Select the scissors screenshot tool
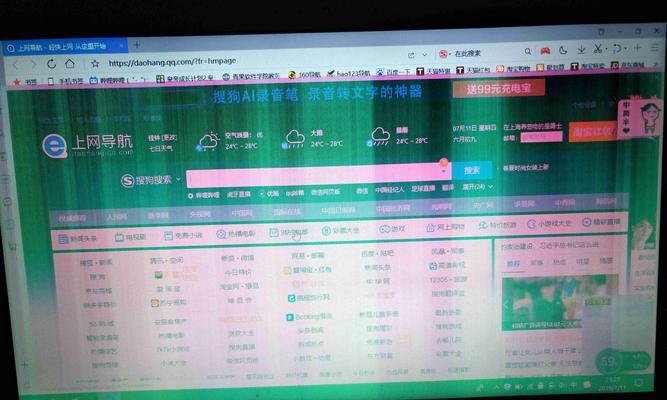This screenshot has width=667, height=400. [x=598, y=49]
